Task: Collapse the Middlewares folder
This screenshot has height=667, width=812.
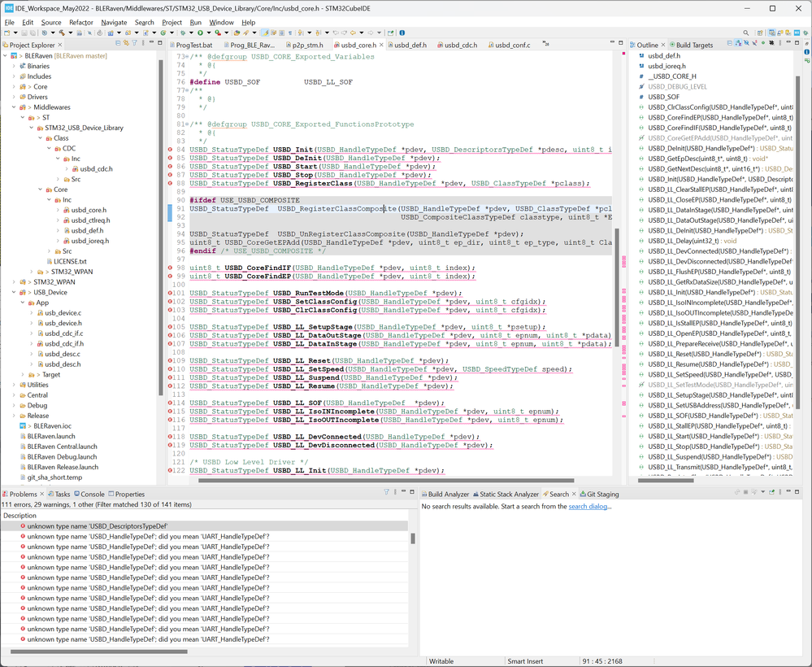Action: coord(14,107)
